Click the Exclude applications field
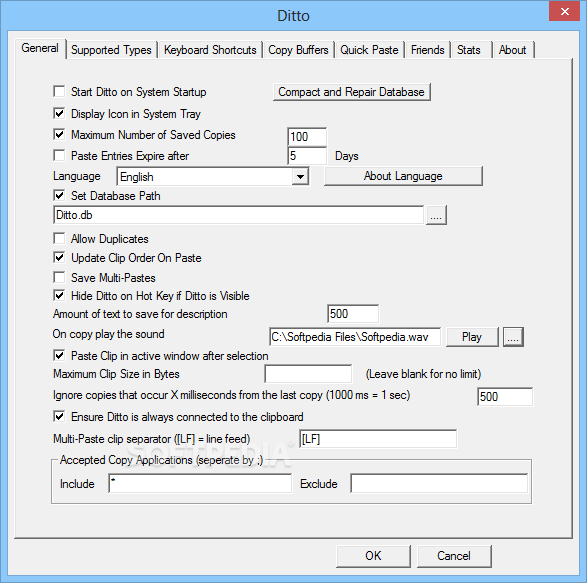The width and height of the screenshot is (587, 583). pyautogui.click(x=439, y=483)
